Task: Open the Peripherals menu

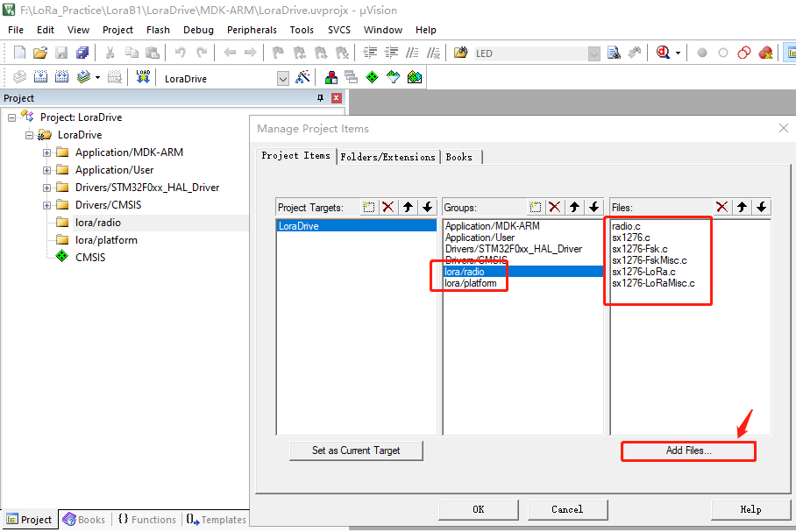Action: 252,30
